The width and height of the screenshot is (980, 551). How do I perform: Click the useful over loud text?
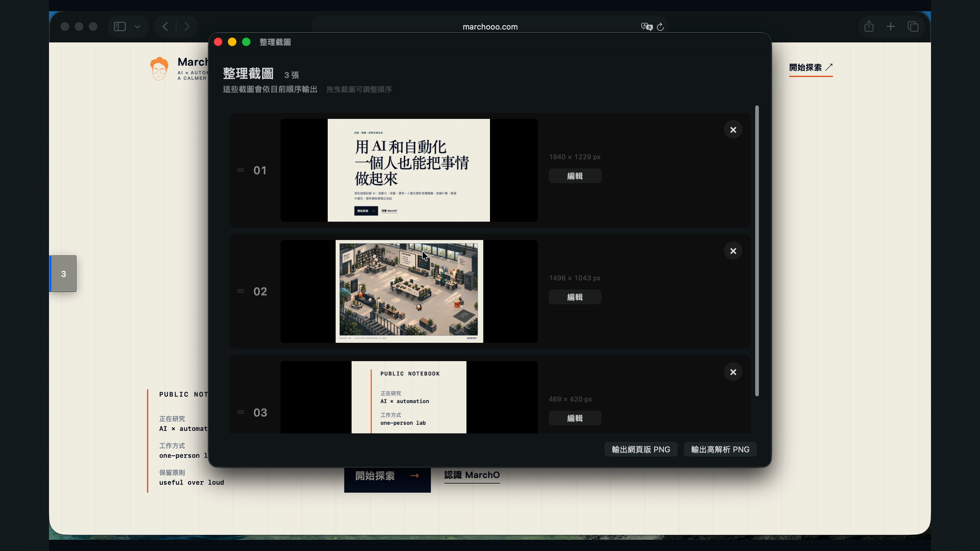pyautogui.click(x=191, y=483)
